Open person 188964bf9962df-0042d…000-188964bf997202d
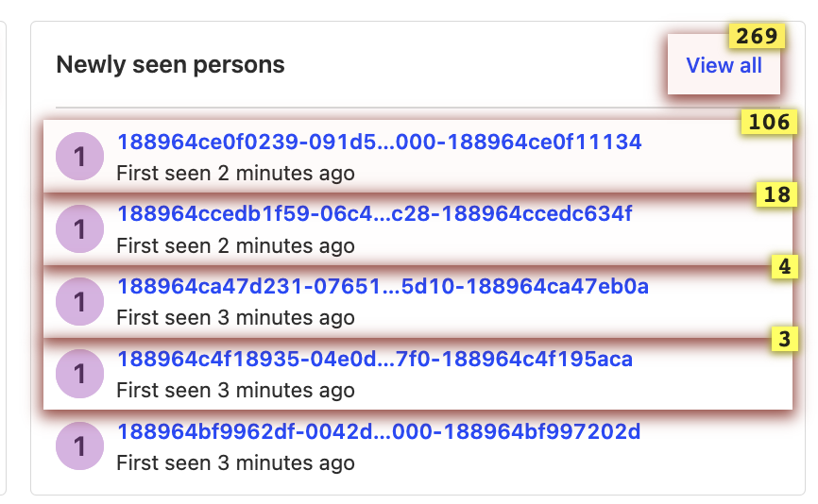818x504 pixels. (x=379, y=431)
